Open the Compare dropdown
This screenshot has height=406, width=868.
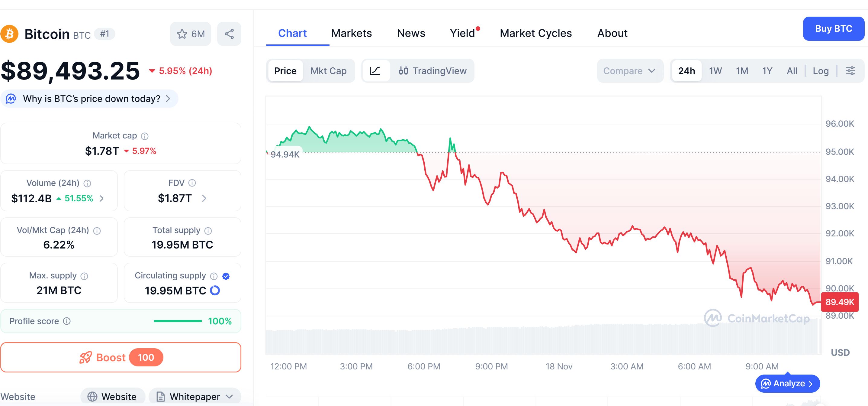click(630, 71)
